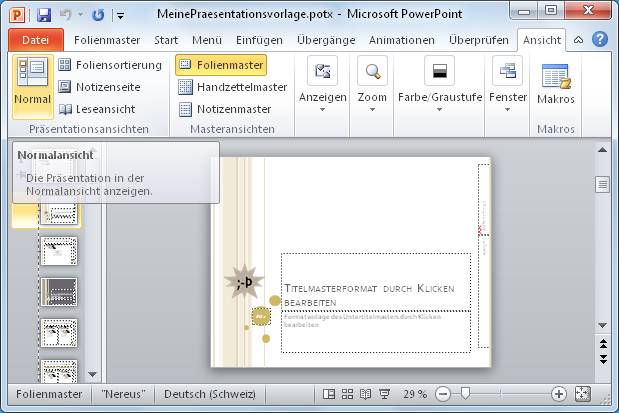
Task: Click Reading View icon in status bar
Action: click(366, 394)
